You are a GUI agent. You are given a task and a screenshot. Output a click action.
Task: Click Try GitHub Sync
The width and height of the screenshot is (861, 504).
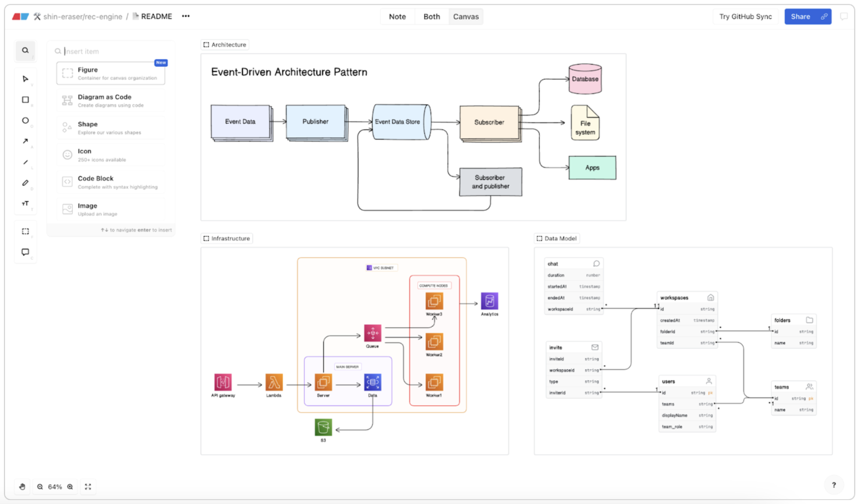point(745,16)
